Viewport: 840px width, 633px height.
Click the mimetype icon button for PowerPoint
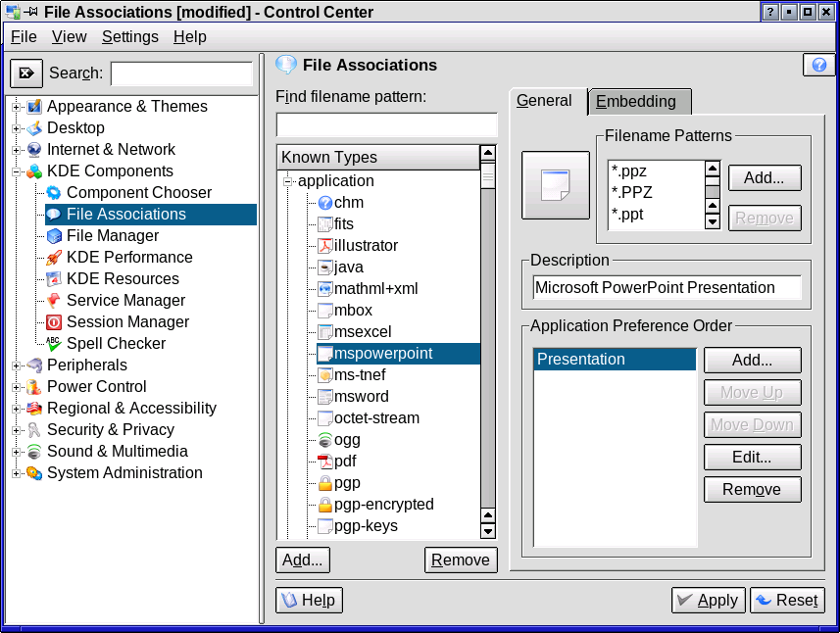click(555, 185)
